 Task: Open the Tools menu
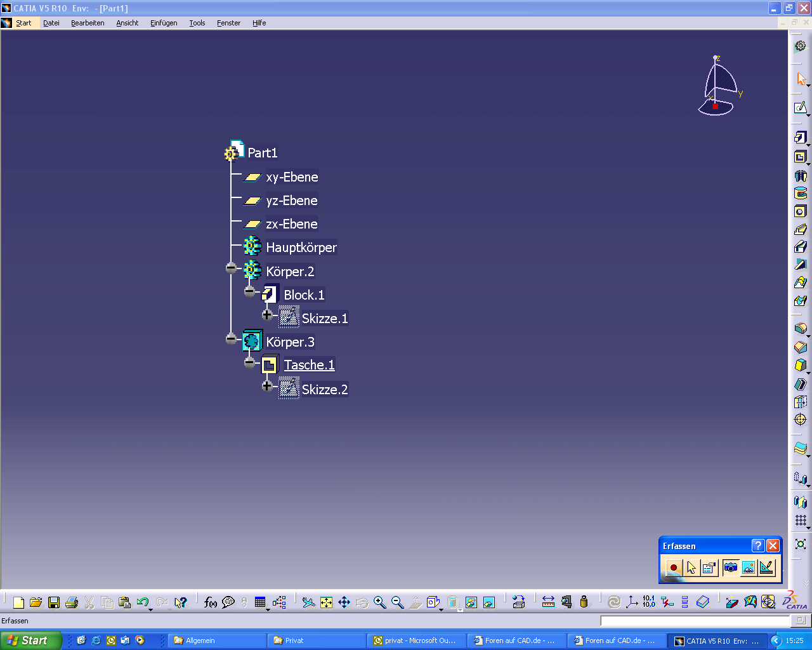tap(197, 23)
